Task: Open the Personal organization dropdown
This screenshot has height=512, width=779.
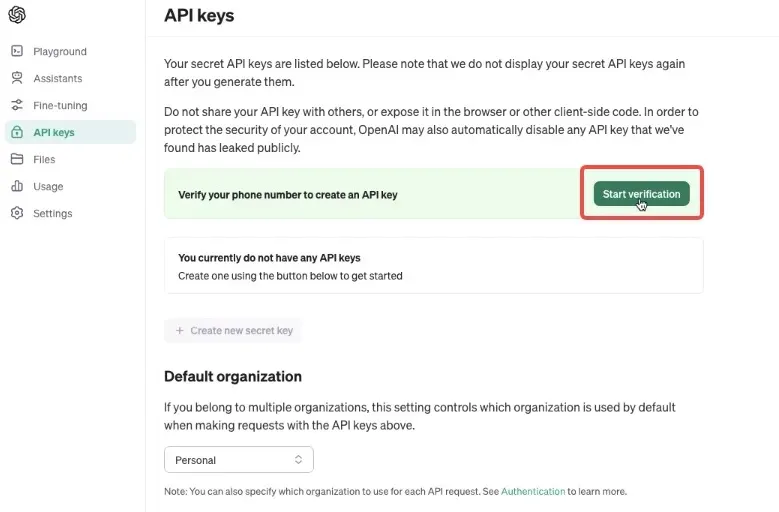Action: pos(238,460)
